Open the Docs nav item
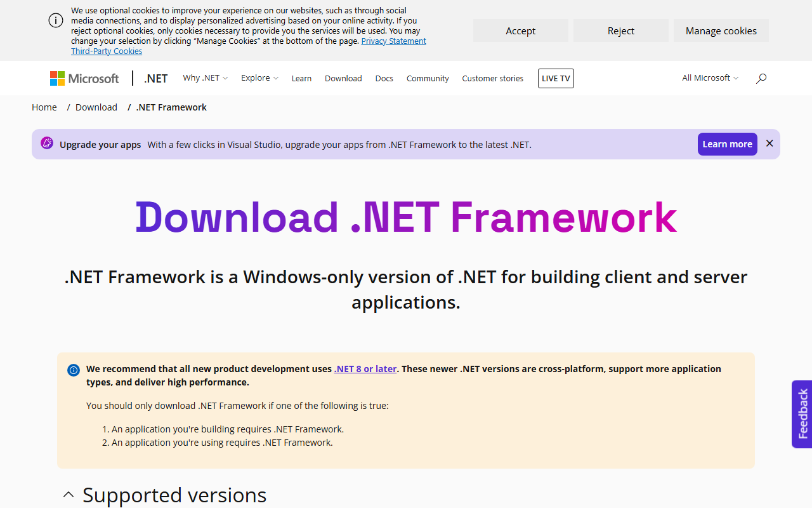Screen dimensions: 812x508 pyautogui.click(x=384, y=79)
